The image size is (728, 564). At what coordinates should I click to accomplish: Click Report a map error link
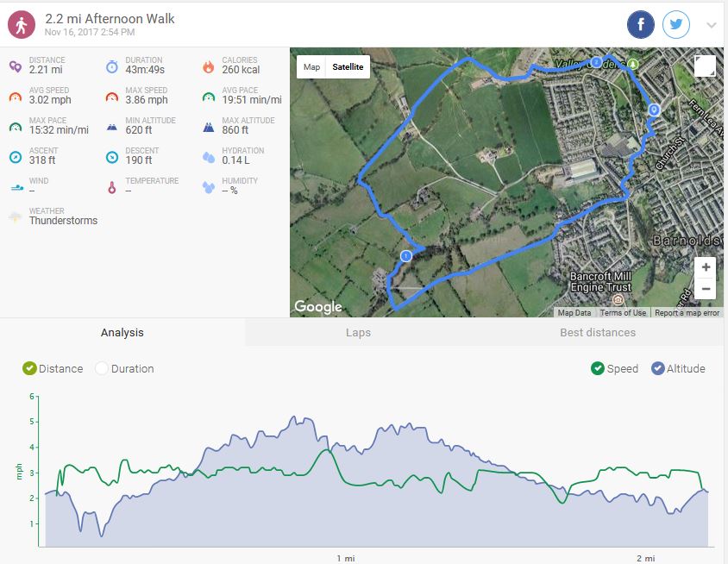click(x=687, y=313)
